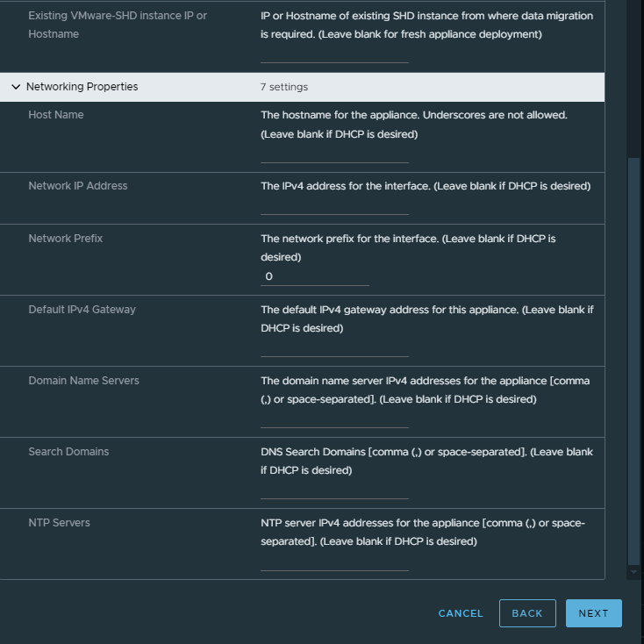
Task: Click the Default IPv4 Gateway input field
Action: tap(334, 348)
